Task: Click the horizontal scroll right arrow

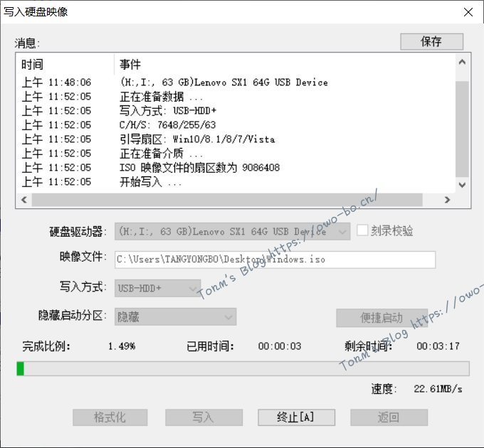Action: pyautogui.click(x=446, y=201)
